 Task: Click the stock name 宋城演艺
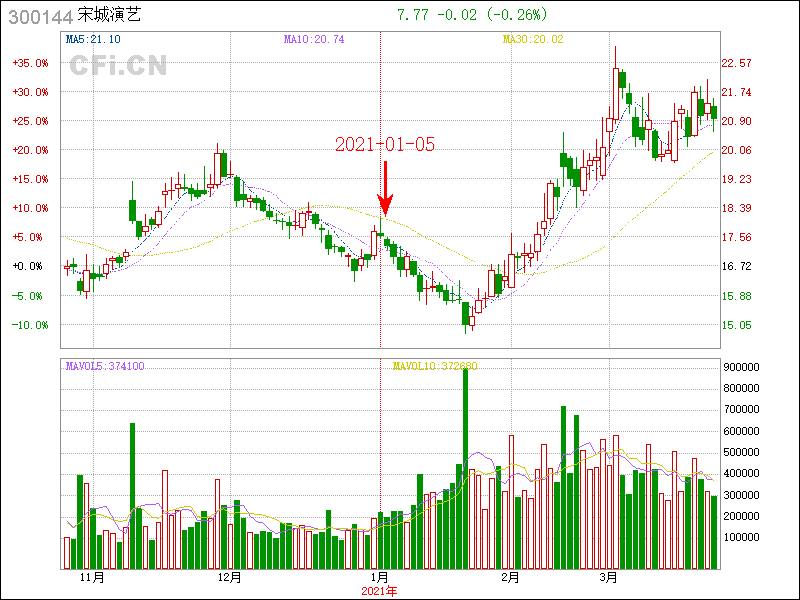point(111,16)
